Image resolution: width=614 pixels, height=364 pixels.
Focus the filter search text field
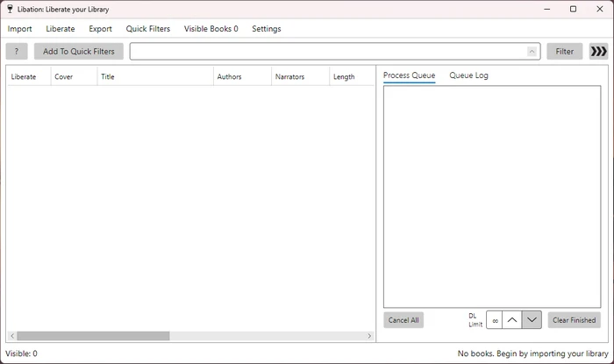coord(328,52)
